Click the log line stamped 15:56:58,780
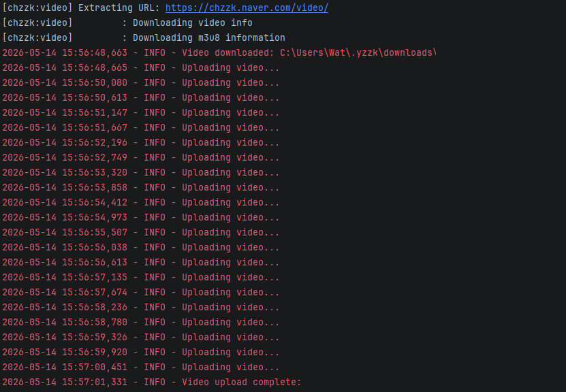Viewport: 566px width, 392px height. coord(141,322)
